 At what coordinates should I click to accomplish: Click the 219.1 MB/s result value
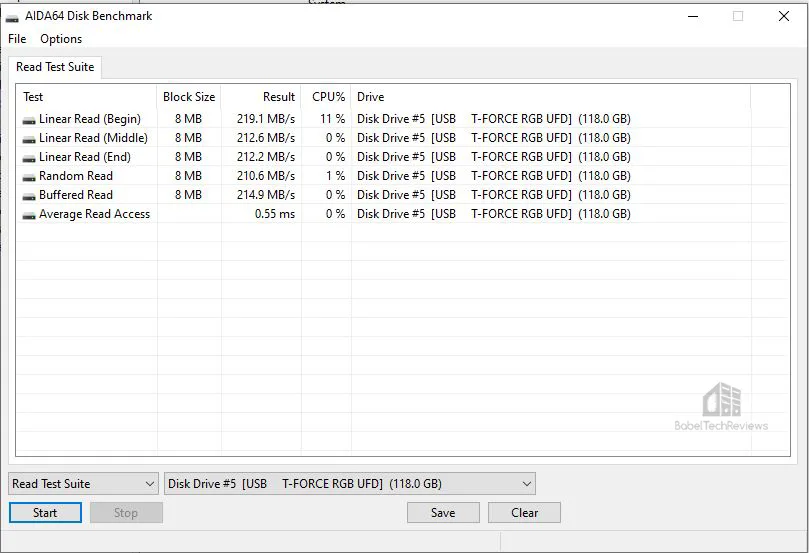pos(266,119)
